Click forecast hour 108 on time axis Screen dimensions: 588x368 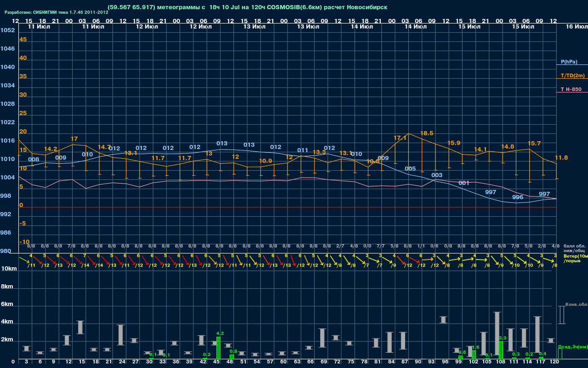(x=500, y=362)
